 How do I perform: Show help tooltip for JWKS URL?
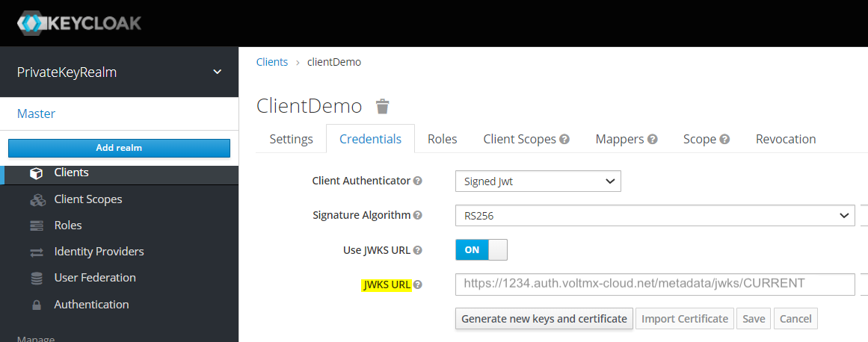(418, 285)
